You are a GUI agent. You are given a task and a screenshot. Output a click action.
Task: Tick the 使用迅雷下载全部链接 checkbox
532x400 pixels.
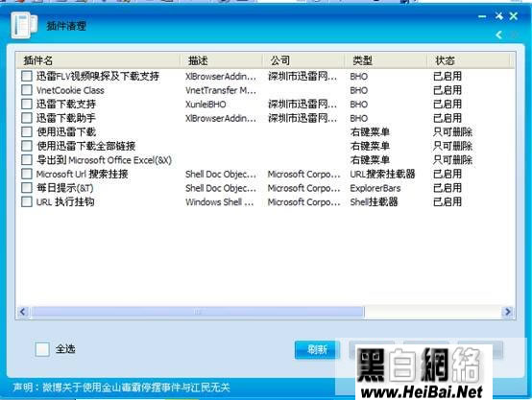27,146
